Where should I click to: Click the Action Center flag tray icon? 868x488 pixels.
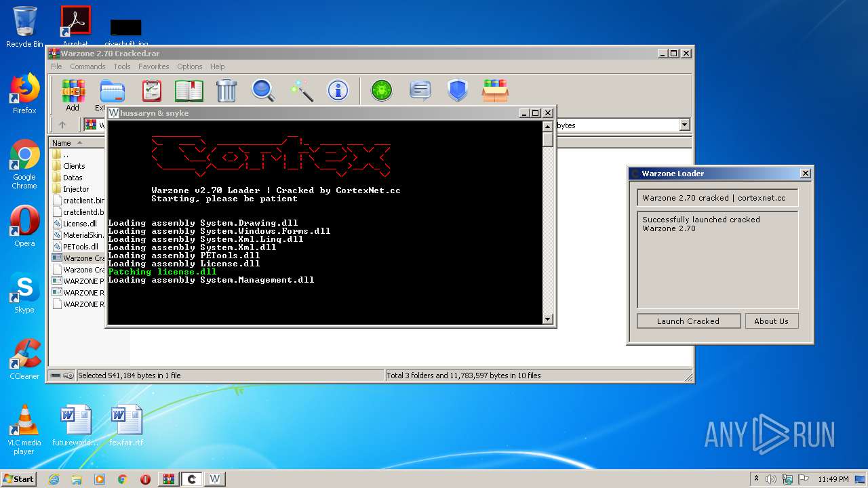point(804,479)
